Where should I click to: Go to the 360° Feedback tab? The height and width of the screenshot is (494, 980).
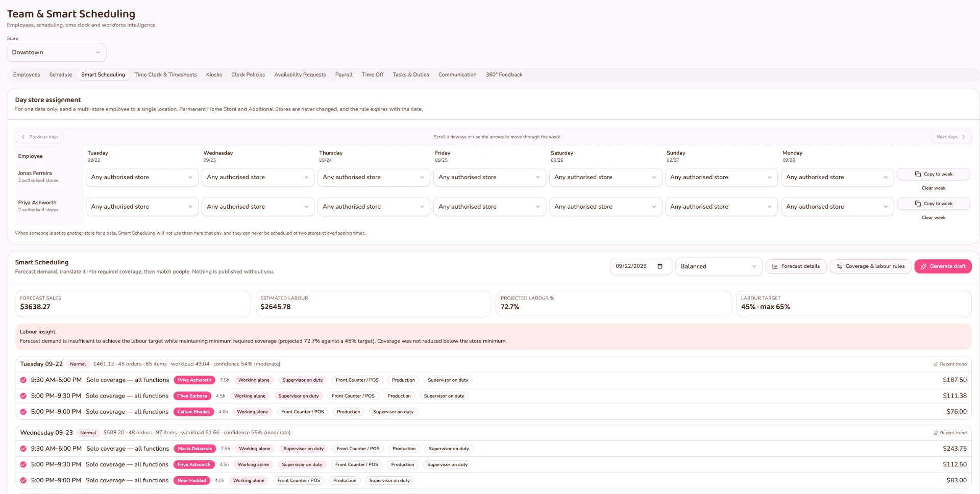point(504,75)
